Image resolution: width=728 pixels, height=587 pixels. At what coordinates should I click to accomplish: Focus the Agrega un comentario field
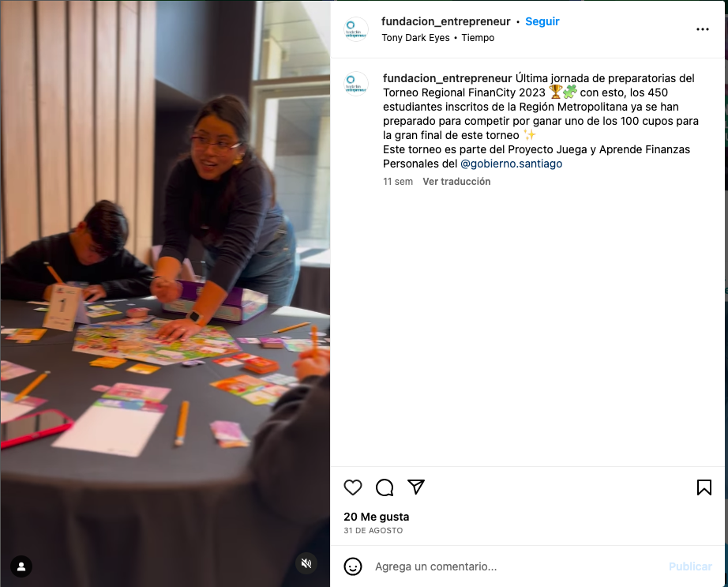[x=518, y=566]
